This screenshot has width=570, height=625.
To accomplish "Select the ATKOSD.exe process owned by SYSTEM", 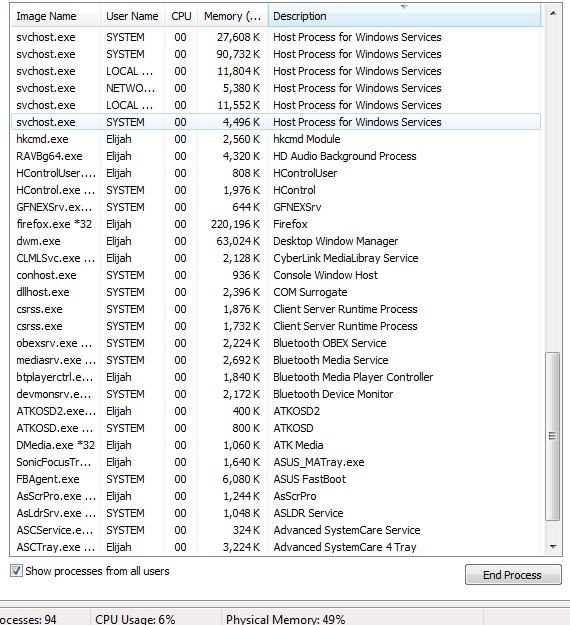I will (276, 428).
